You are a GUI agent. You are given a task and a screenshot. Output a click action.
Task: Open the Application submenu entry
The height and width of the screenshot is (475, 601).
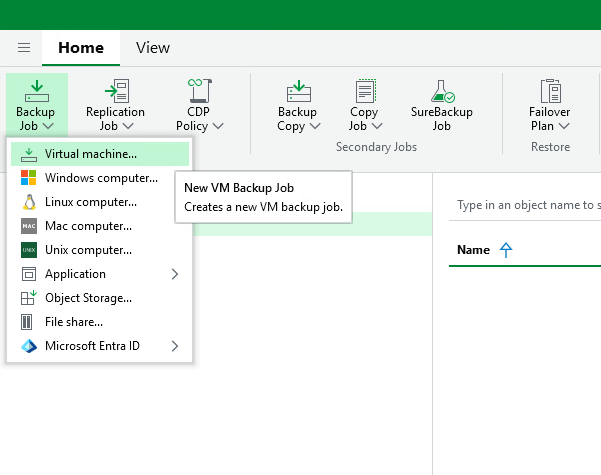point(100,274)
